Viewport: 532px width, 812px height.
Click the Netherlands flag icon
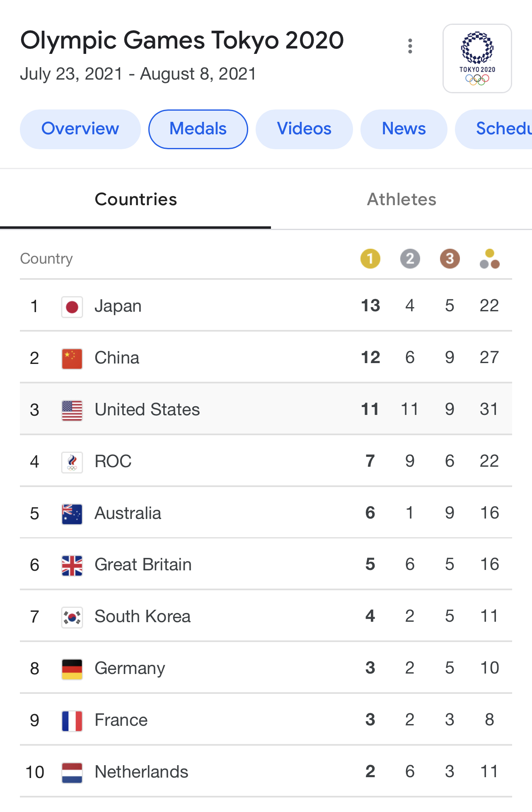pyautogui.click(x=72, y=773)
